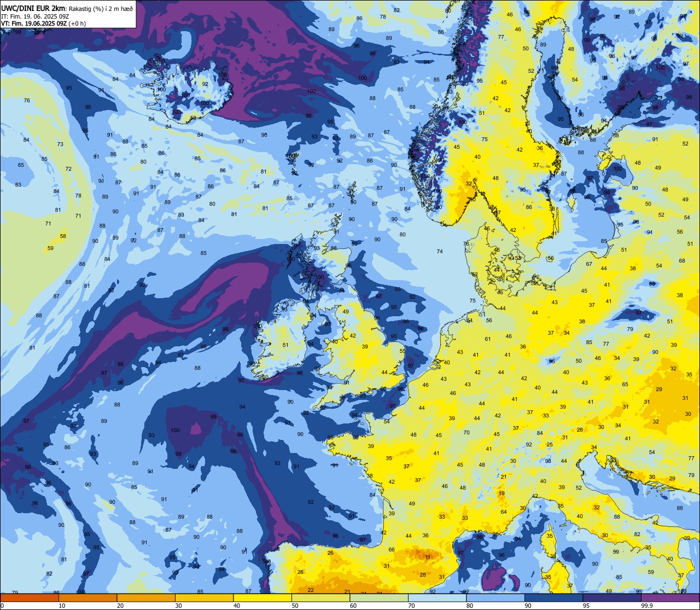This screenshot has width=700, height=610.
Task: Pick the 10–20 orange legend swatch
Action: tap(87, 597)
